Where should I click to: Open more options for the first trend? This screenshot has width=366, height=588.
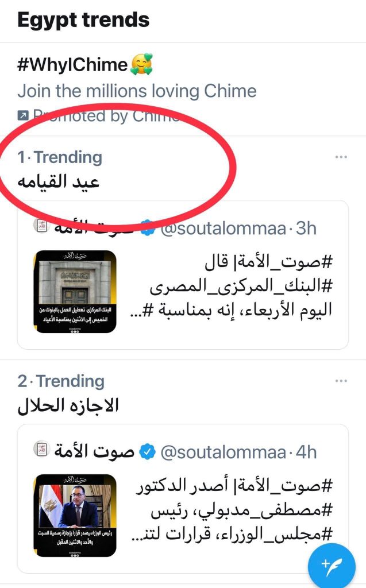click(x=341, y=157)
